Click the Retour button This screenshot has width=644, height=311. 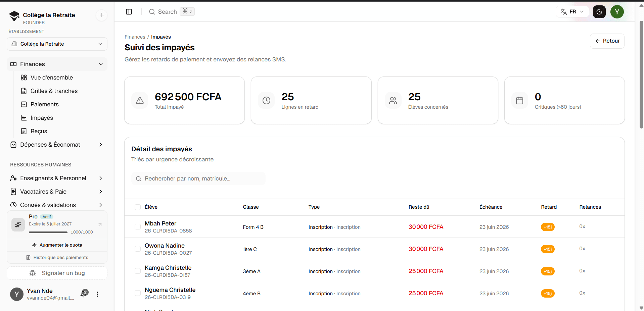607,41
